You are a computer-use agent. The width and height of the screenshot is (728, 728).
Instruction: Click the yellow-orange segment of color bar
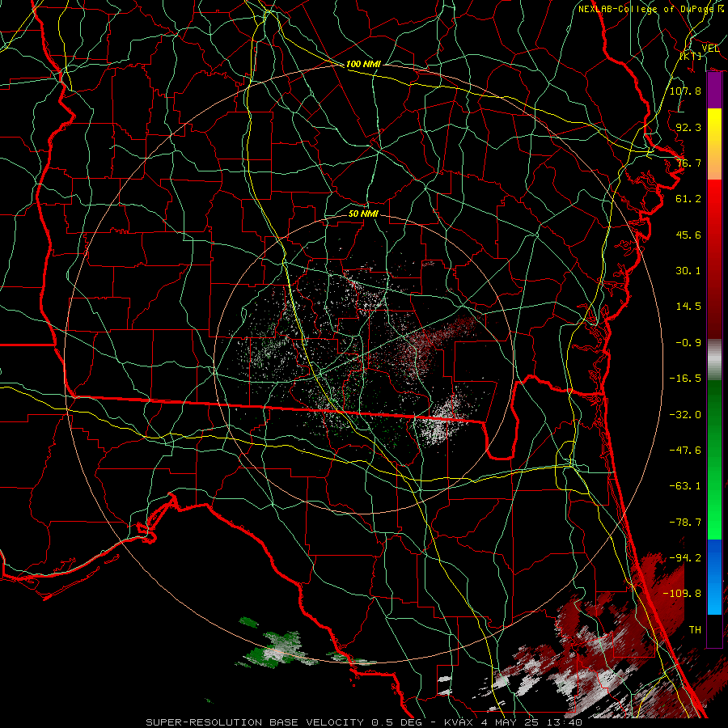(x=714, y=144)
